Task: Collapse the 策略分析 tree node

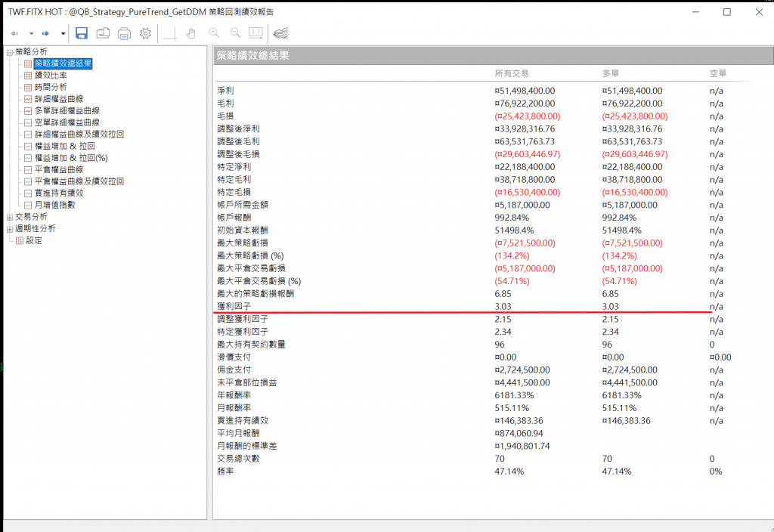Action: pos(9,52)
